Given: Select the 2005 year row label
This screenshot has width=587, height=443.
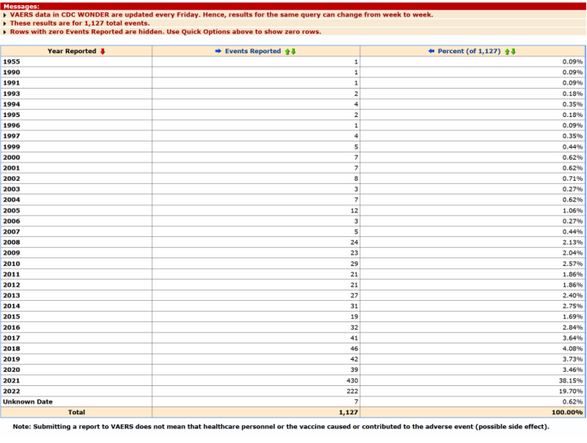Looking at the screenshot, I should [12, 210].
